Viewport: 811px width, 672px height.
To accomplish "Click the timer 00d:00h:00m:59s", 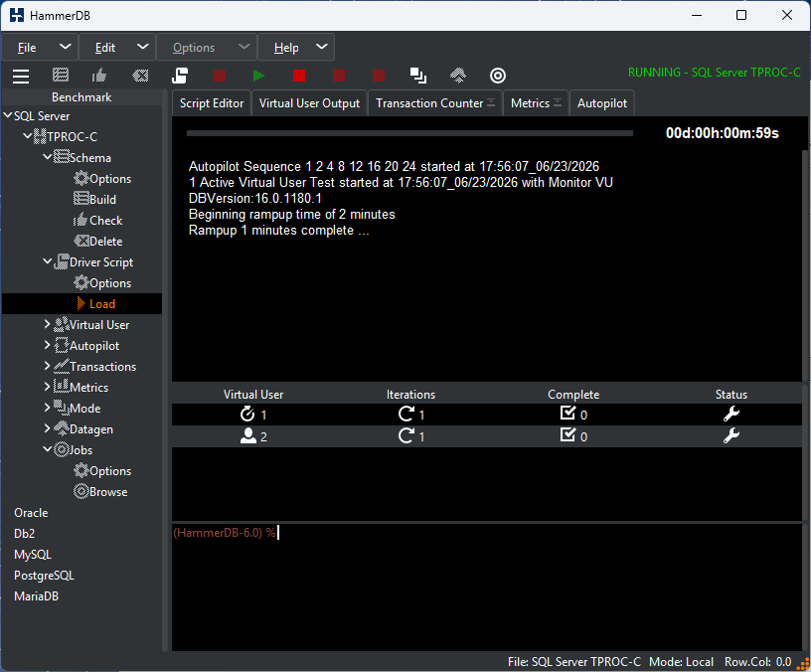I will pos(722,133).
